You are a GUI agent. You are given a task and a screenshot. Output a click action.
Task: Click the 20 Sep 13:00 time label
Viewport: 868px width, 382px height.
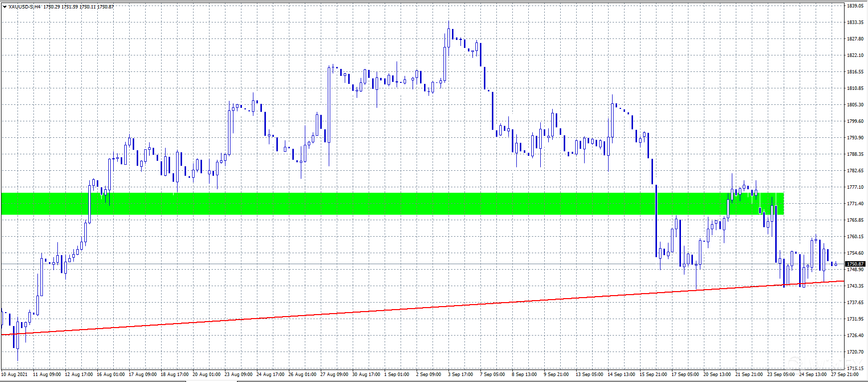coord(717,374)
